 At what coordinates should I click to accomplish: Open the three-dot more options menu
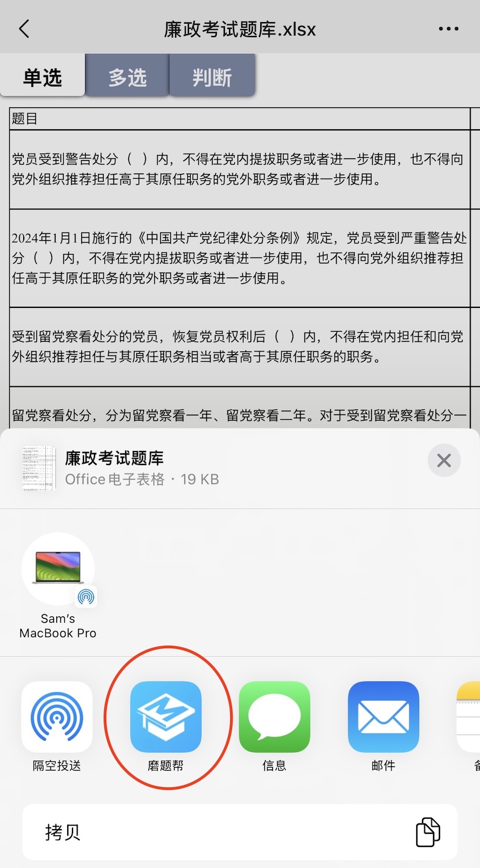click(x=448, y=29)
